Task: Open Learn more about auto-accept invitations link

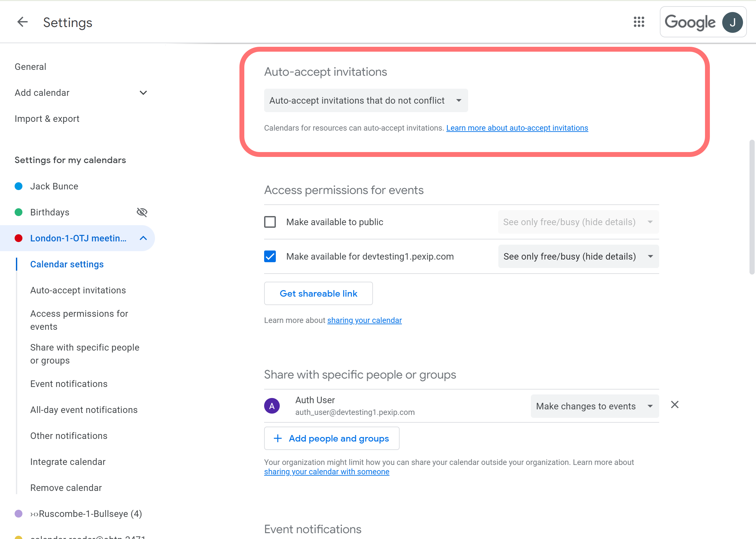Action: (x=517, y=128)
